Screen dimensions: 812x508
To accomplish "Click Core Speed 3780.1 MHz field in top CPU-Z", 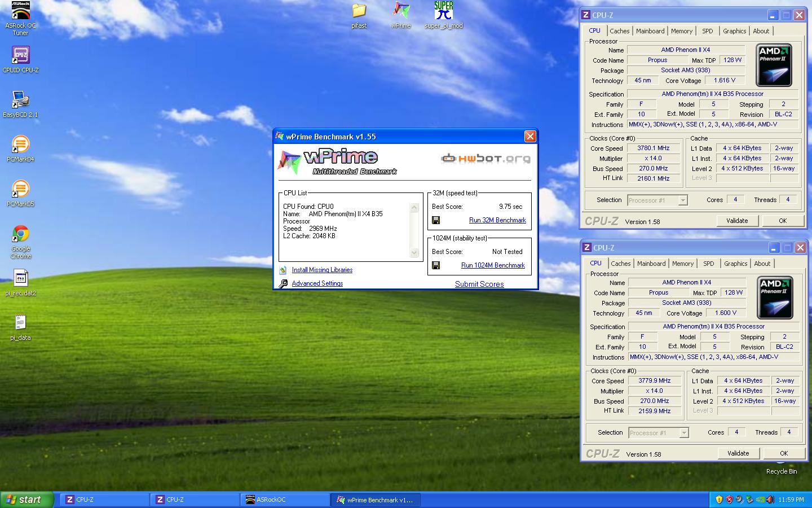I will click(x=654, y=148).
